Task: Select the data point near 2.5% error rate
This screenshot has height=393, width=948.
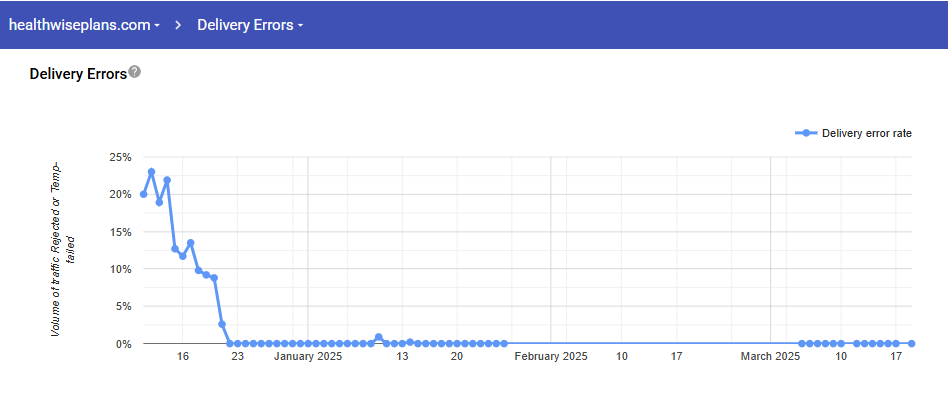Action: 222,324
